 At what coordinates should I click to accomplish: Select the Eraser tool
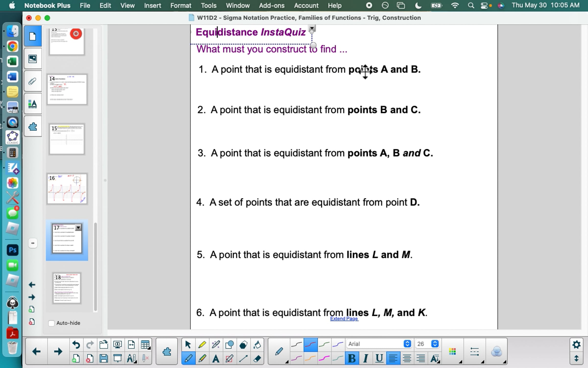coord(257,359)
